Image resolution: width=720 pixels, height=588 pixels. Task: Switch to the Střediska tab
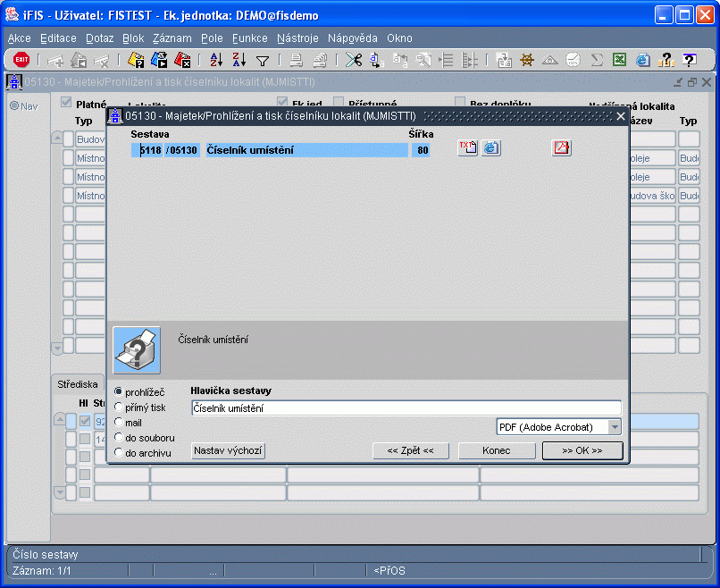(78, 384)
